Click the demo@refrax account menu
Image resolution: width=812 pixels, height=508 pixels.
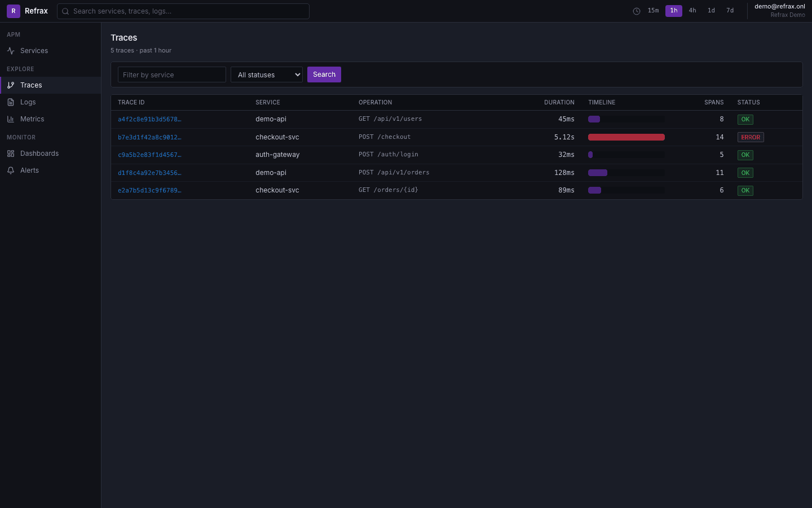780,11
